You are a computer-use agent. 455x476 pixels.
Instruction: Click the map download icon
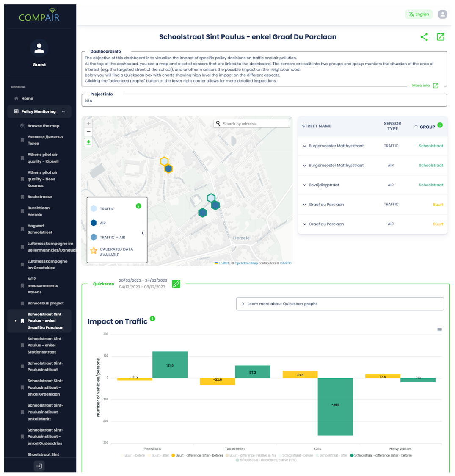[x=88, y=142]
